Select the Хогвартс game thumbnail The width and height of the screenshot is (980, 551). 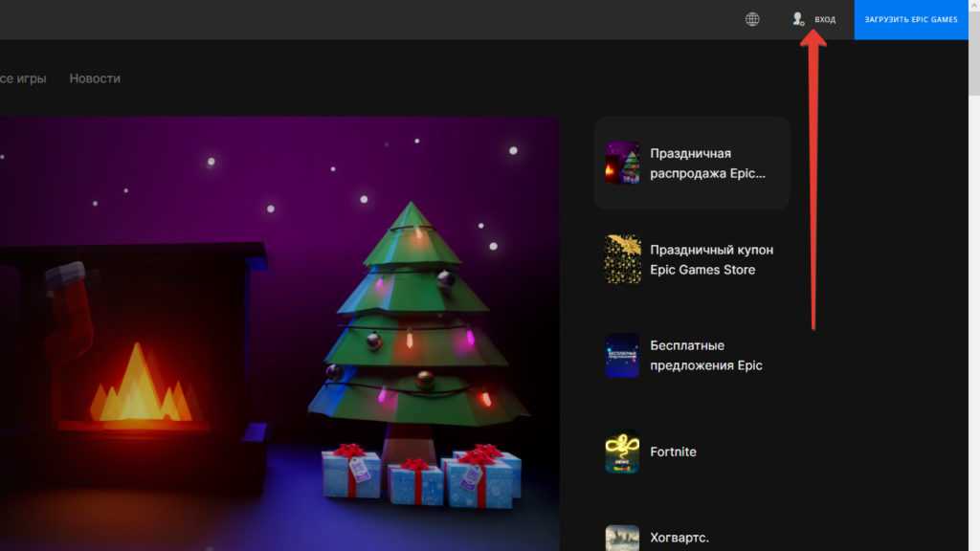tap(622, 538)
